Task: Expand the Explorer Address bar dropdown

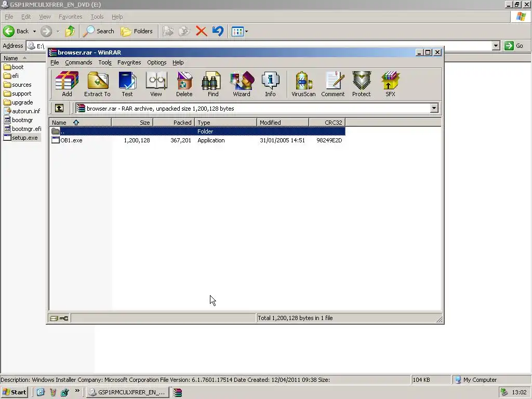Action: (x=496, y=46)
